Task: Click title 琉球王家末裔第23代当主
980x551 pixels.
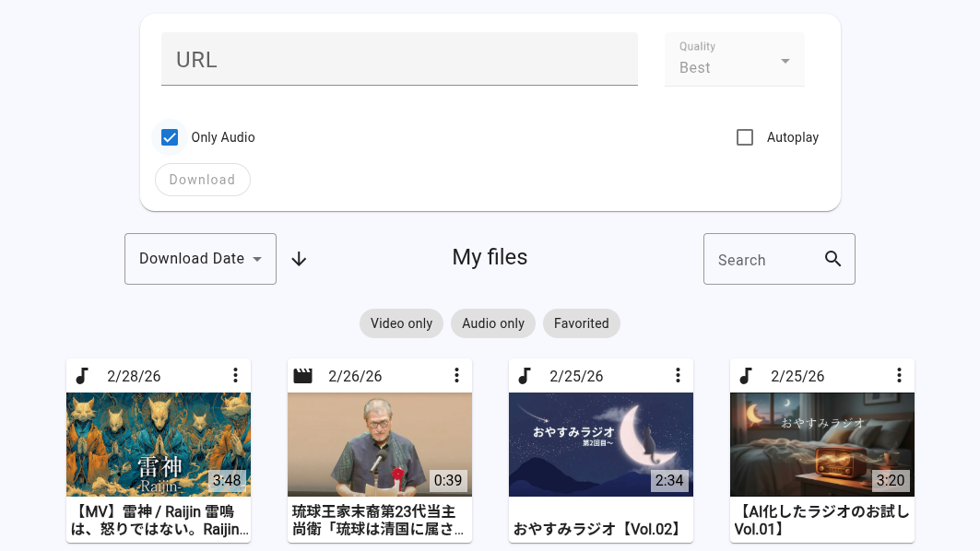Action: [x=377, y=521]
